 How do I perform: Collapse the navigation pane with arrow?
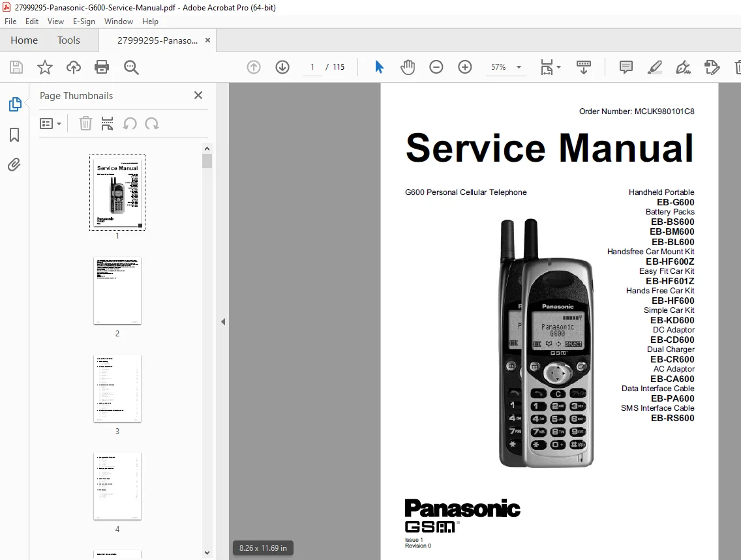click(223, 321)
